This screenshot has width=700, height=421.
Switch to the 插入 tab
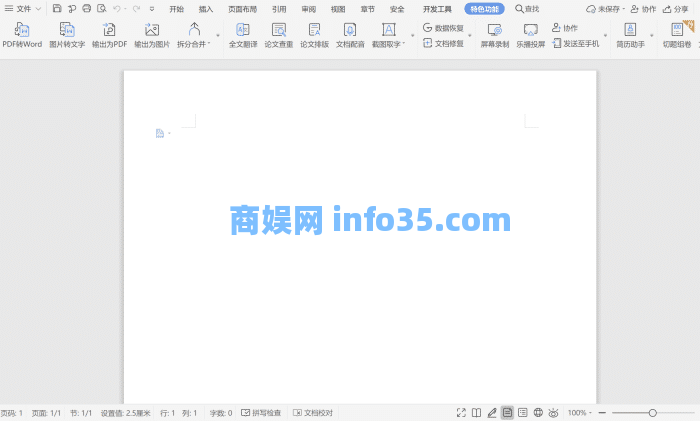206,9
